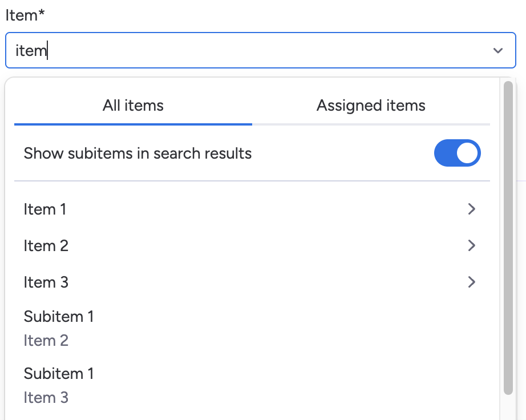
Task: Switch to the All items tab
Action: point(133,106)
